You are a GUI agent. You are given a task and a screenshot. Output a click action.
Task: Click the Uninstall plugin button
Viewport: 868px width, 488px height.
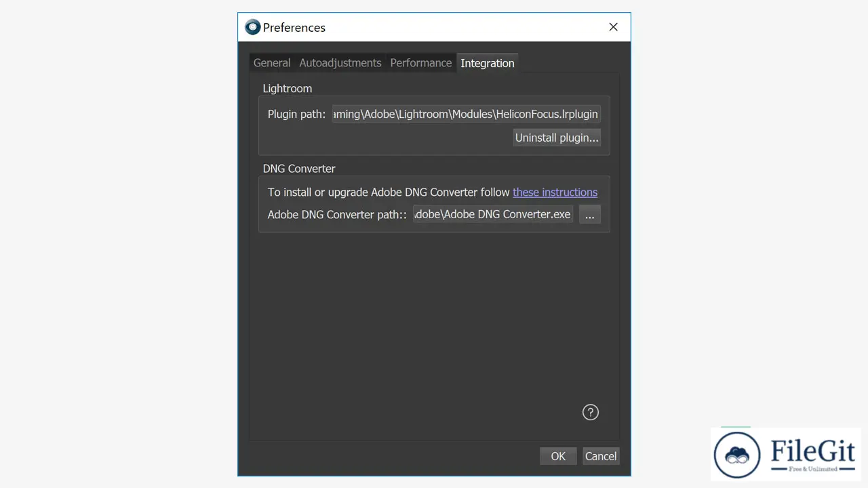(557, 138)
